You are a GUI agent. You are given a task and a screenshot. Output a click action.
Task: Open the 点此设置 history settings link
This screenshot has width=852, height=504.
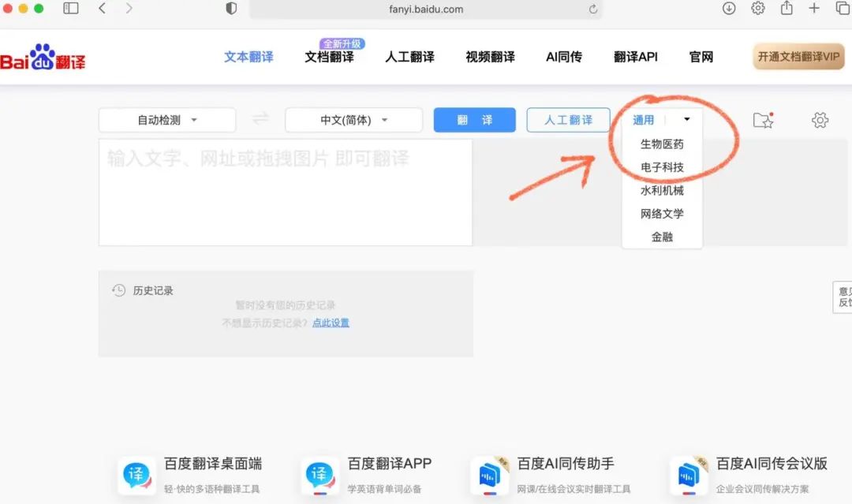click(x=331, y=323)
